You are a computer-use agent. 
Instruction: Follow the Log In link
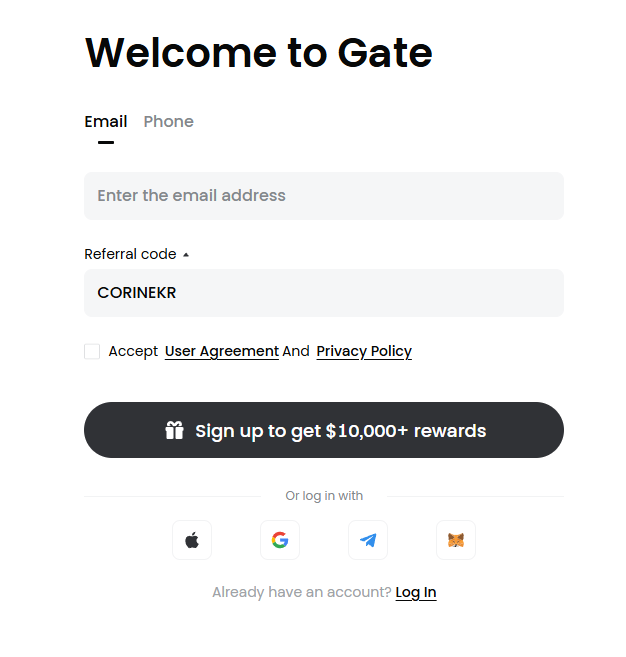tap(416, 592)
